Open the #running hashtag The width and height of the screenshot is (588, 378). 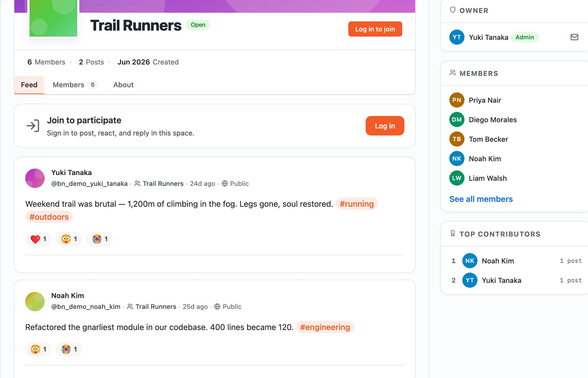coord(357,204)
